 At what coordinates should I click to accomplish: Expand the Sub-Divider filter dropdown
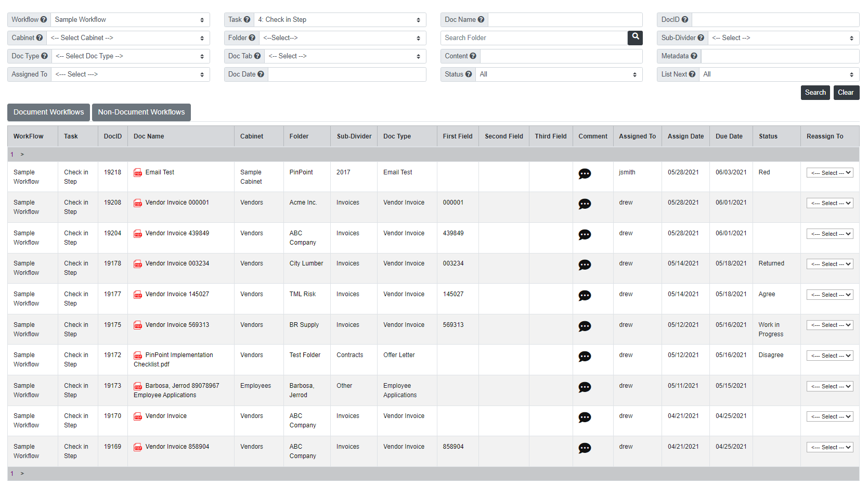pyautogui.click(x=784, y=38)
